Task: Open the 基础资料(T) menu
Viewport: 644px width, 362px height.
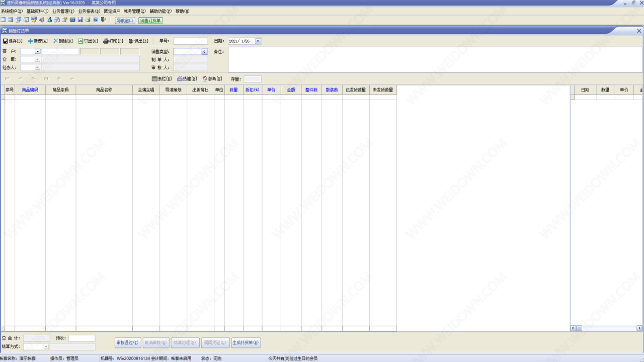Action: [x=37, y=11]
